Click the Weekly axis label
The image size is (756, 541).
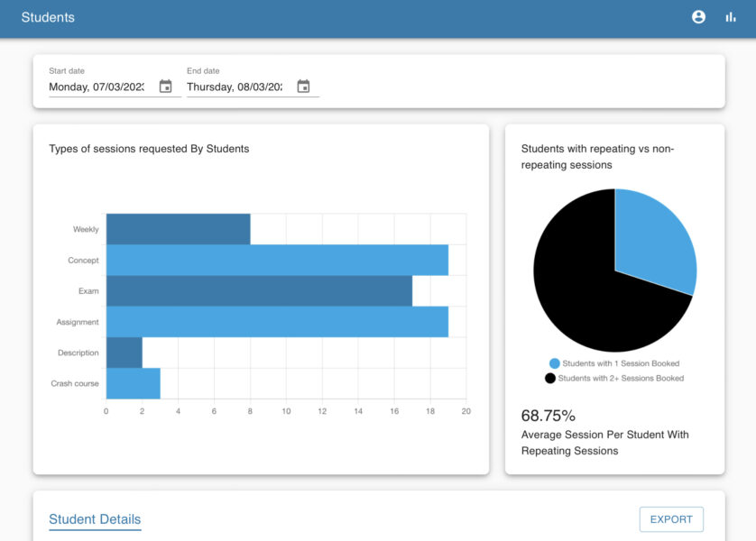[x=86, y=229]
